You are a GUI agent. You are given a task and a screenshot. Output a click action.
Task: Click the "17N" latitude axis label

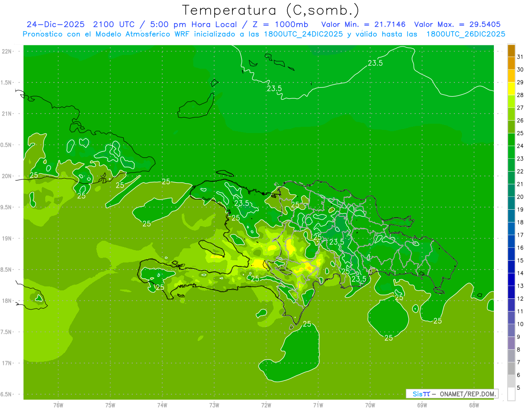(x=8, y=363)
